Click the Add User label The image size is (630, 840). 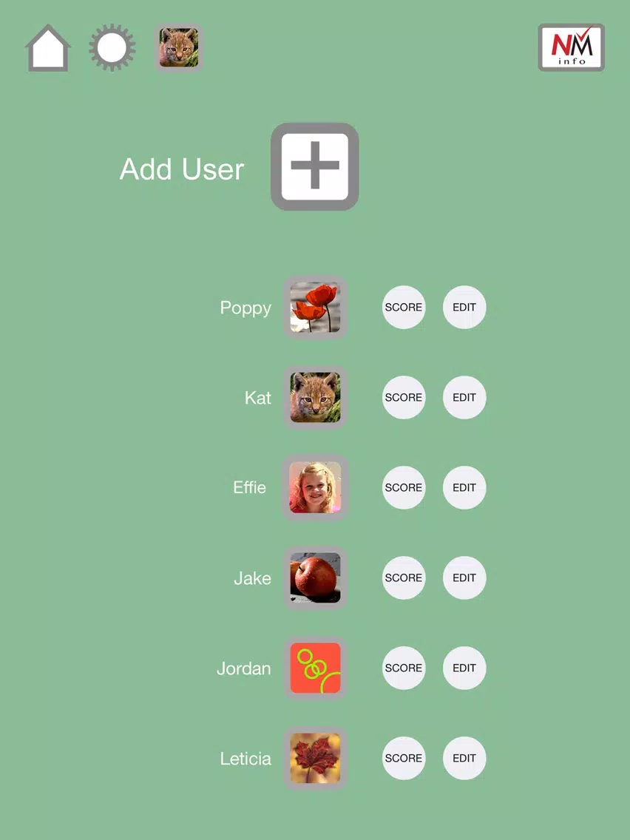182,169
